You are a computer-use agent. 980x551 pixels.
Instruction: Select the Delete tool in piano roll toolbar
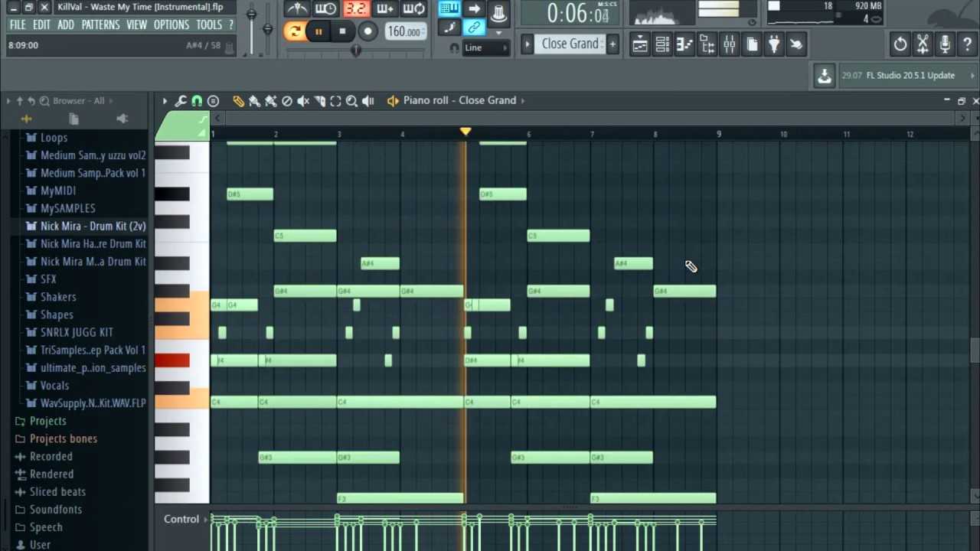(x=287, y=101)
